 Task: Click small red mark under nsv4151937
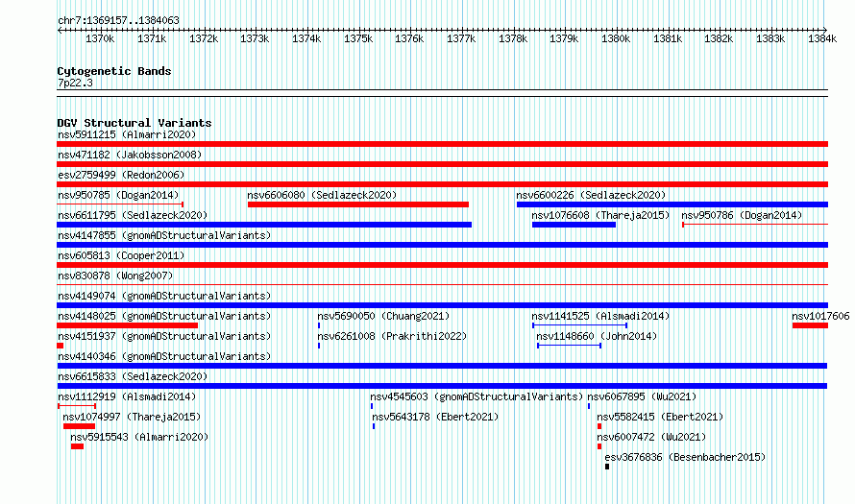(60, 346)
